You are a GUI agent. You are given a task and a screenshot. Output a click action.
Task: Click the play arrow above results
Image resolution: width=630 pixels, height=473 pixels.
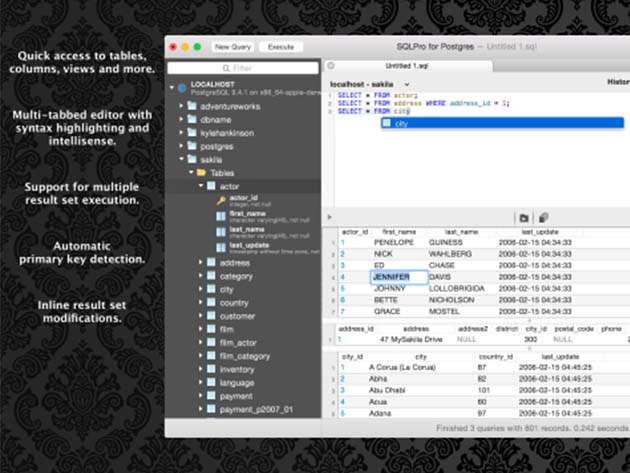click(330, 217)
